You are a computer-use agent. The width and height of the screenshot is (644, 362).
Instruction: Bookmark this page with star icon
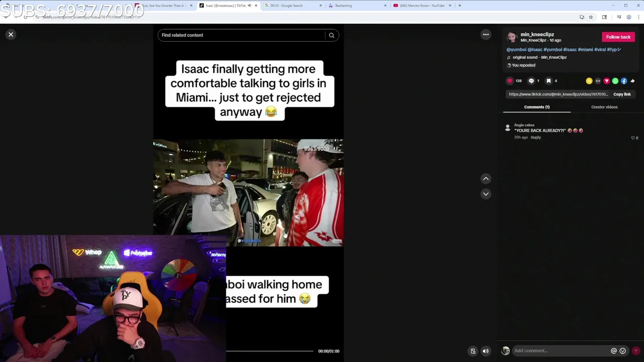point(591,17)
